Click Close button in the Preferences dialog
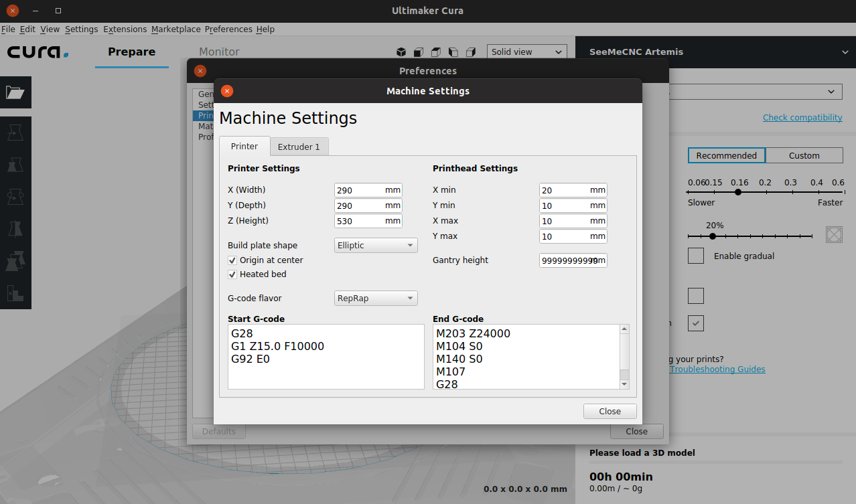 pyautogui.click(x=636, y=432)
